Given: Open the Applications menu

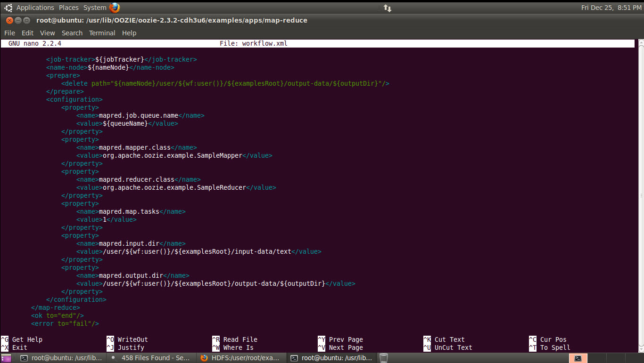Looking at the screenshot, I should [x=35, y=7].
